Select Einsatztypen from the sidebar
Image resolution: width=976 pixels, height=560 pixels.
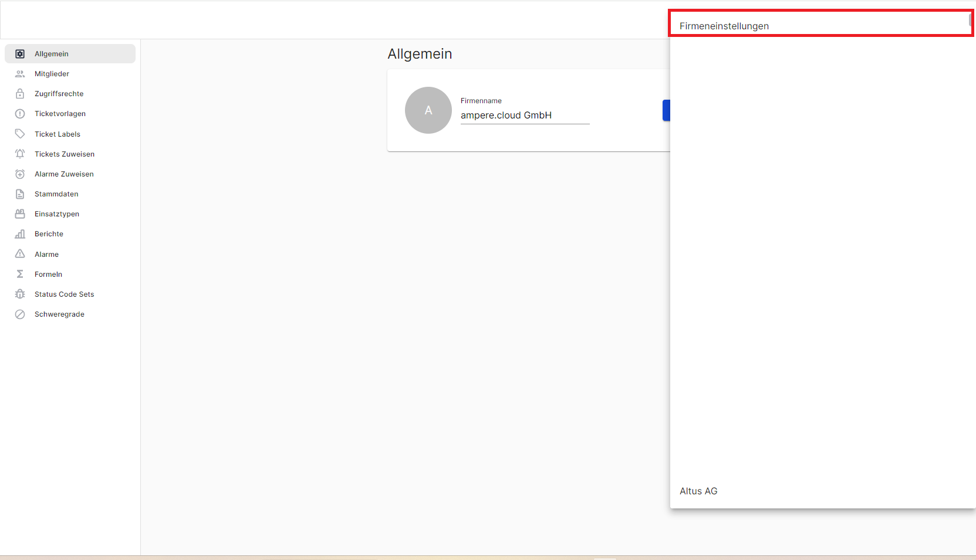[57, 214]
